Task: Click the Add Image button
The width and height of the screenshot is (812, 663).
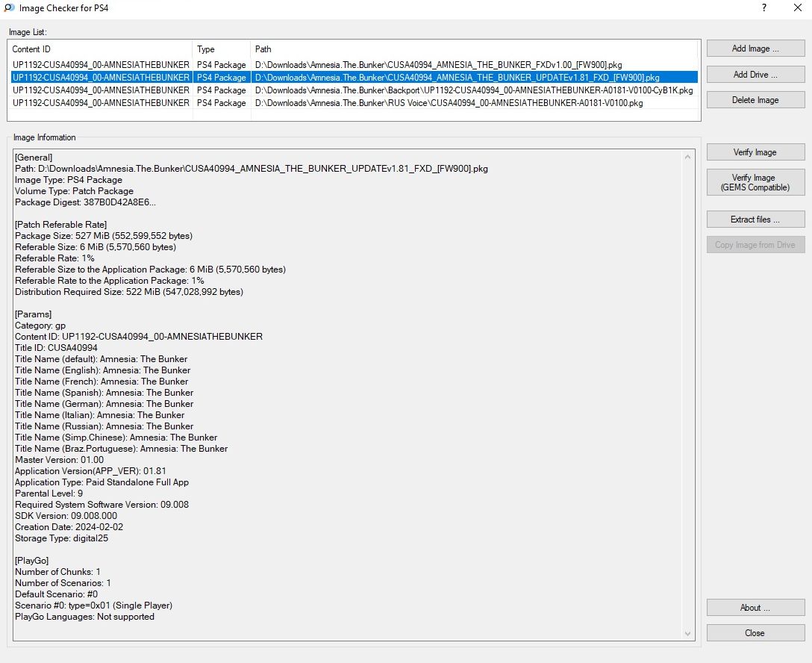Action: (x=755, y=49)
